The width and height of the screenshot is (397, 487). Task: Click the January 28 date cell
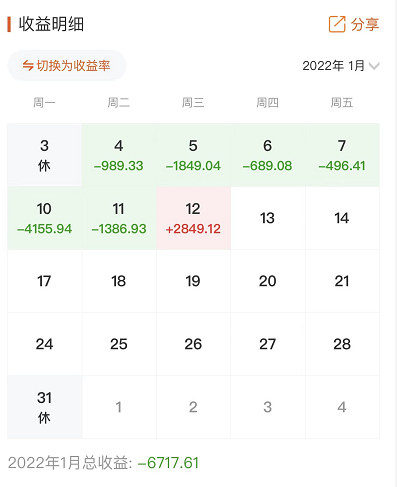pyautogui.click(x=342, y=344)
